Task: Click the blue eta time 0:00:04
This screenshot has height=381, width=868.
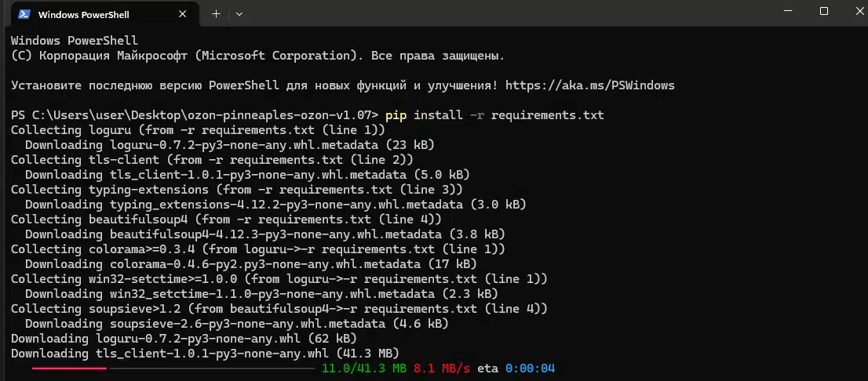Action: pyautogui.click(x=530, y=368)
